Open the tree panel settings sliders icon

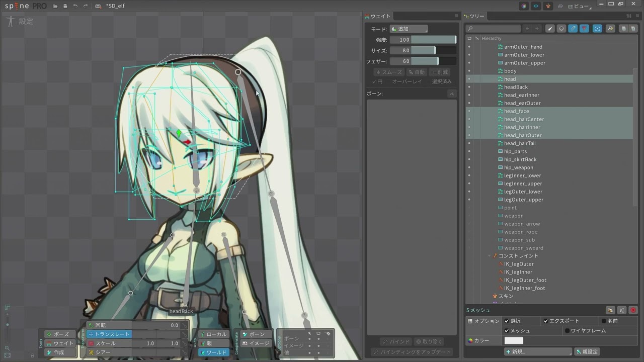(629, 16)
